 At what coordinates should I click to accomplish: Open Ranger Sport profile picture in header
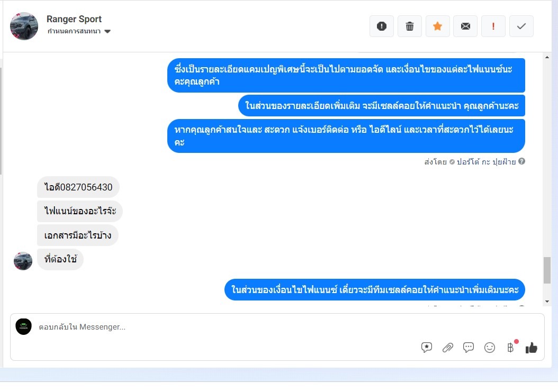click(24, 26)
